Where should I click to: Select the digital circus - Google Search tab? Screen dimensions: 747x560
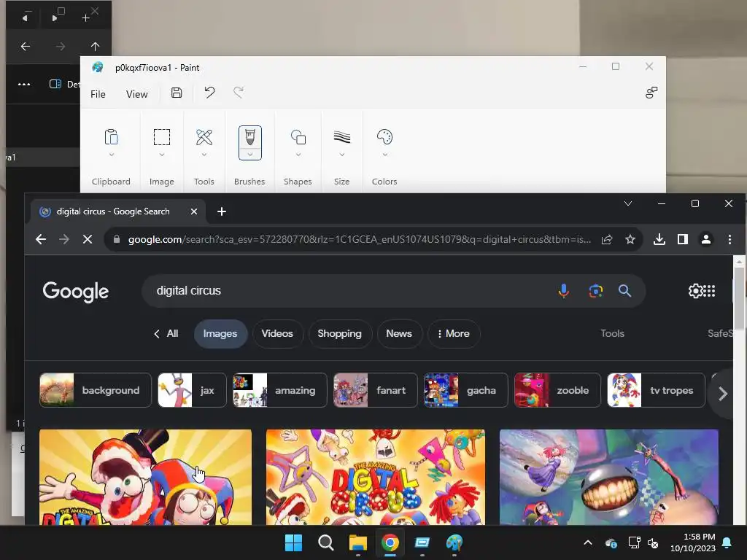119,211
